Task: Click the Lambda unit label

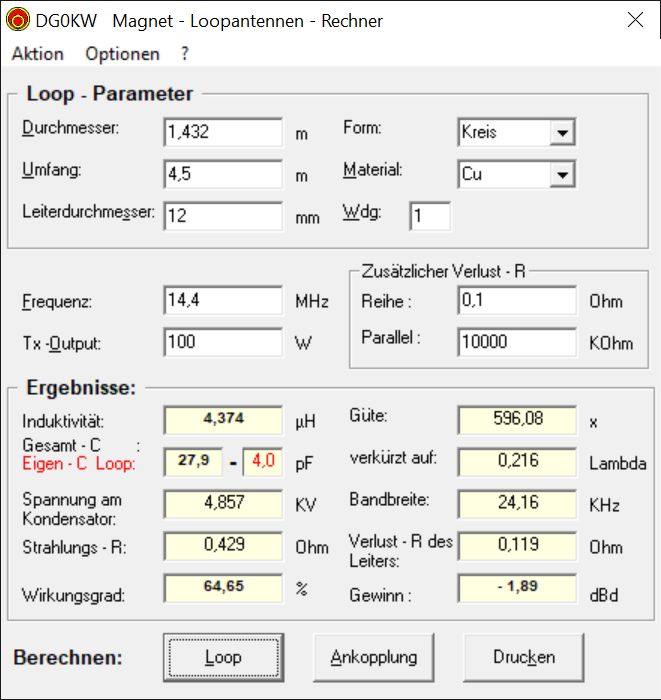Action: (x=618, y=463)
